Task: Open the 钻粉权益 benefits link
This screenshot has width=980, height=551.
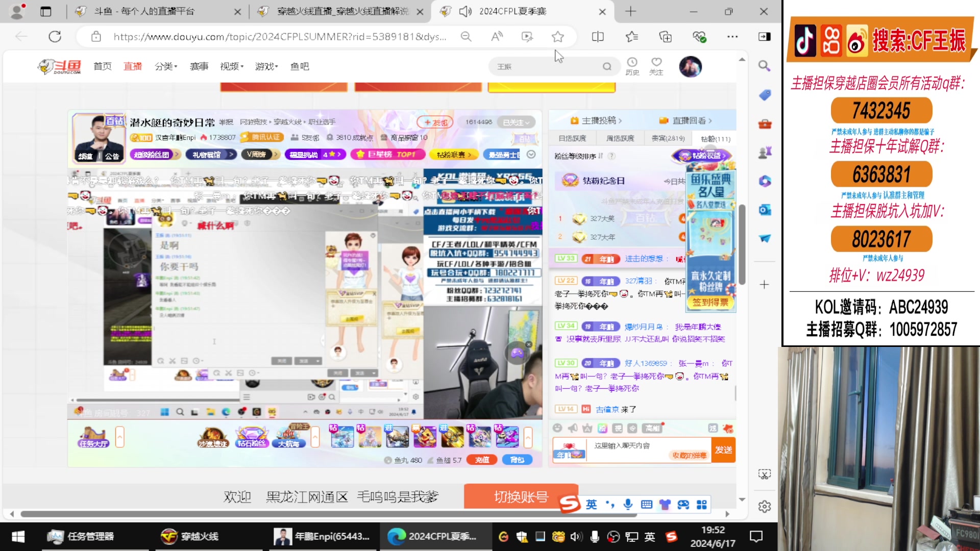Action: click(x=702, y=156)
